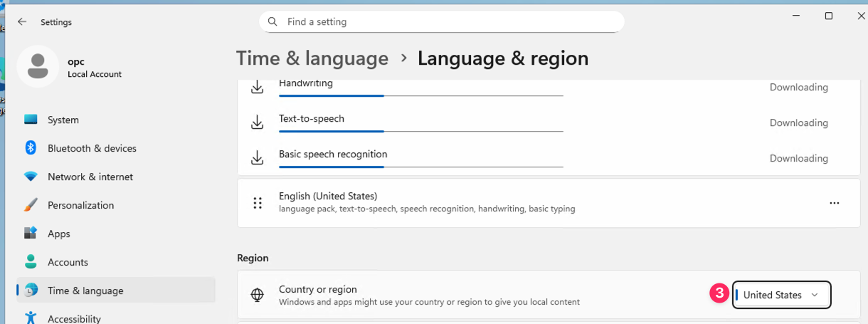Go to Network & internet
This screenshot has width=868, height=324.
[x=116, y=177]
